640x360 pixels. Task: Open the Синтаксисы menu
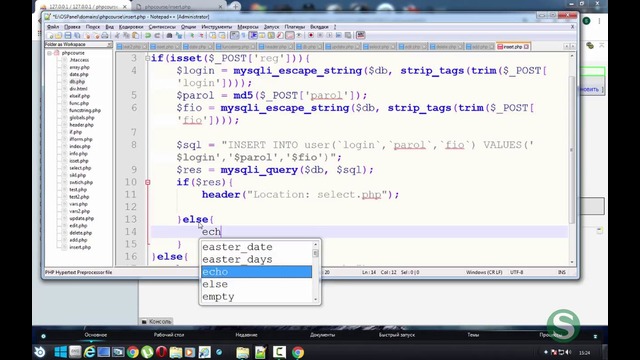click(x=162, y=27)
